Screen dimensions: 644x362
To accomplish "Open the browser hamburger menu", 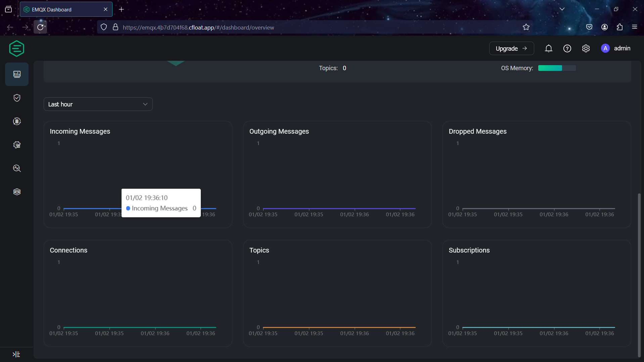I will tap(635, 27).
